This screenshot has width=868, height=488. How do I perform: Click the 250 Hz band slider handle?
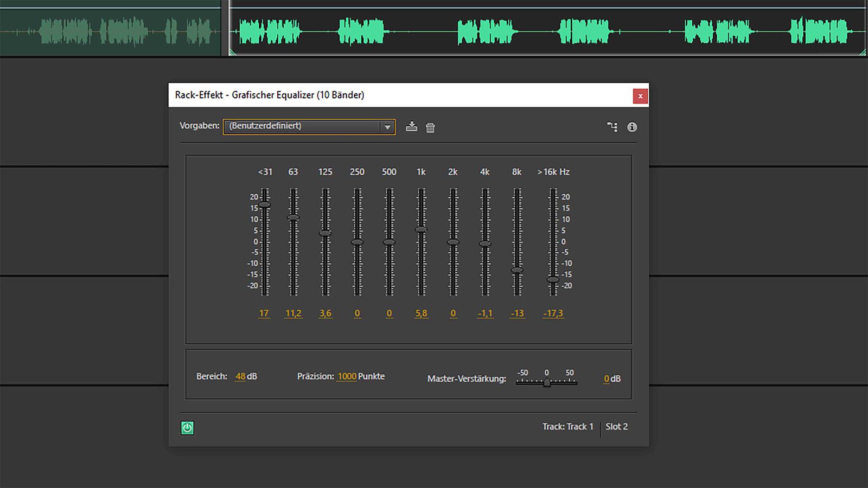[x=357, y=242]
